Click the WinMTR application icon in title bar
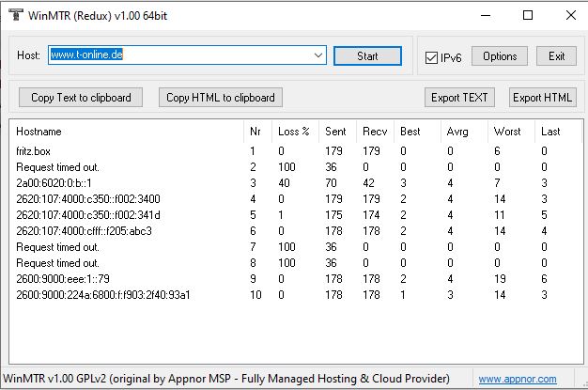Viewport: 588px width, 390px height. pyautogui.click(x=15, y=15)
